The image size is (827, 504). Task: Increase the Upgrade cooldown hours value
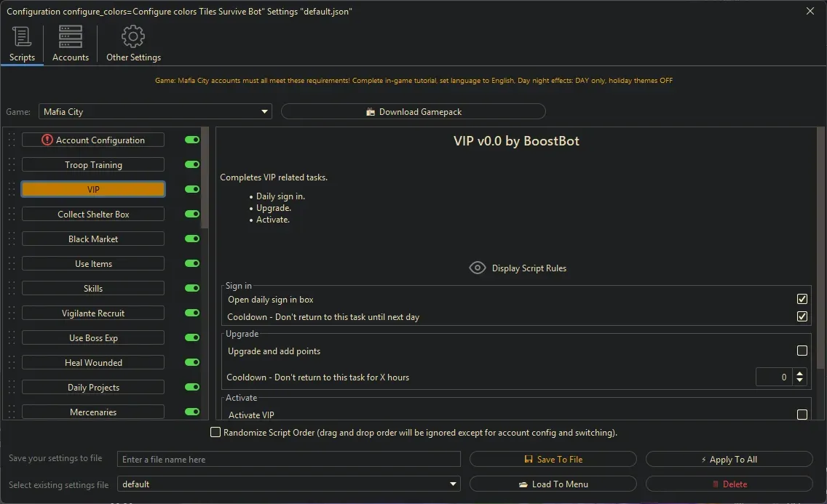point(800,373)
